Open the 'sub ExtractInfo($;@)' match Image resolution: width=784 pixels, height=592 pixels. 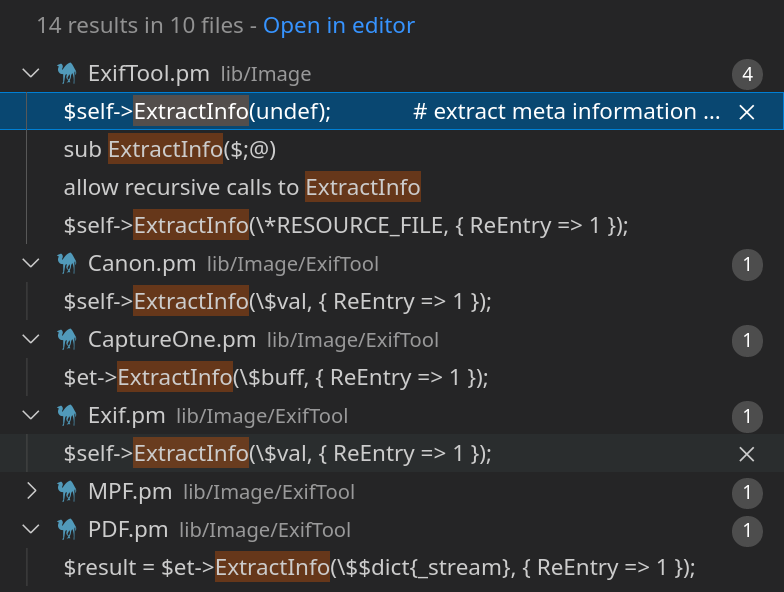coord(169,150)
